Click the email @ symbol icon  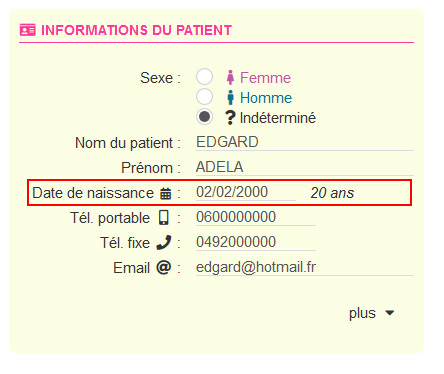[x=164, y=267]
